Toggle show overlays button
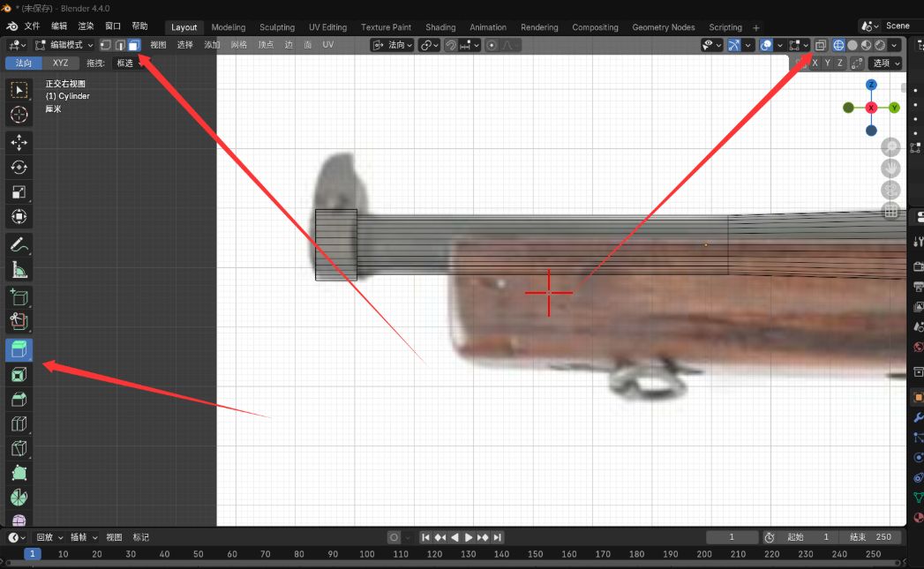 [x=766, y=45]
